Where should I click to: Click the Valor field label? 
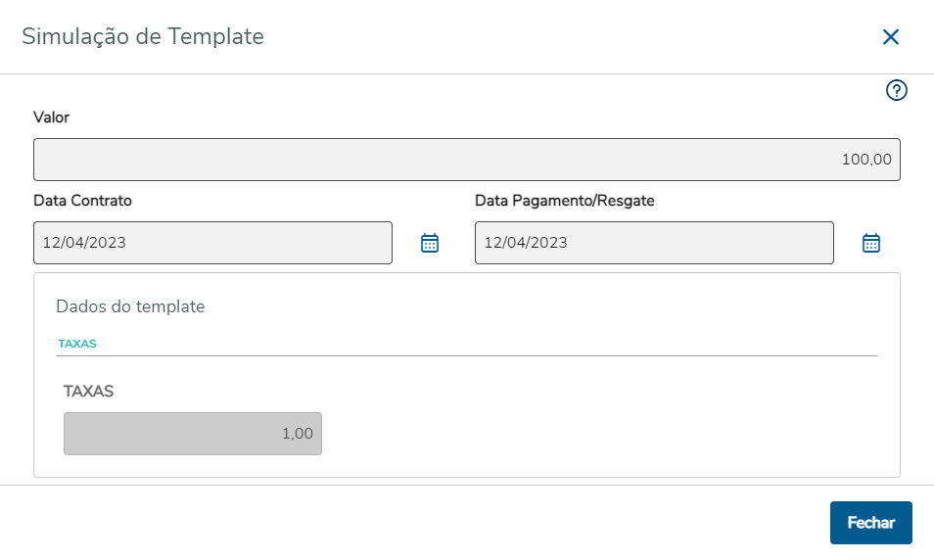[52, 117]
